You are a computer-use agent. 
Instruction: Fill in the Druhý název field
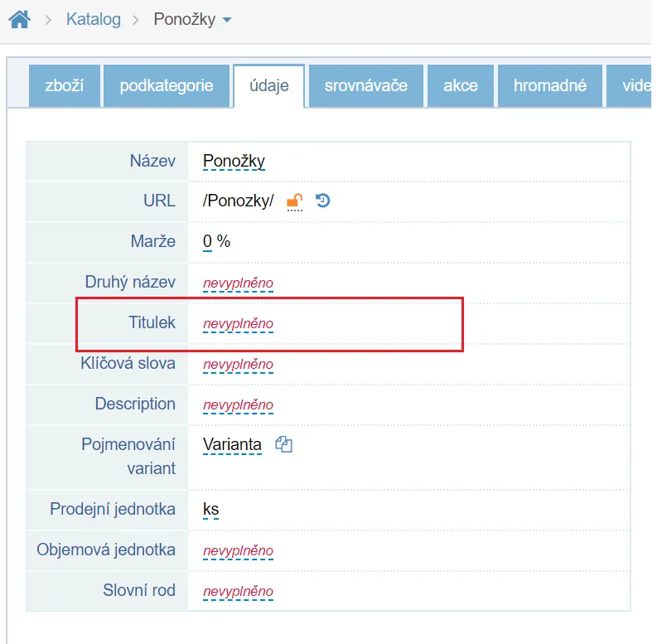(238, 283)
